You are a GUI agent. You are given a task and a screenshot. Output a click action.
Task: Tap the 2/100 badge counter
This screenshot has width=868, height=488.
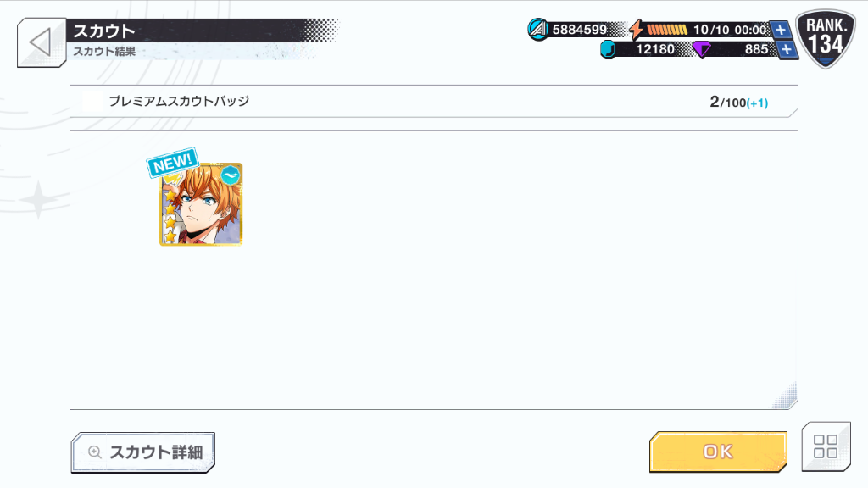[x=738, y=102]
